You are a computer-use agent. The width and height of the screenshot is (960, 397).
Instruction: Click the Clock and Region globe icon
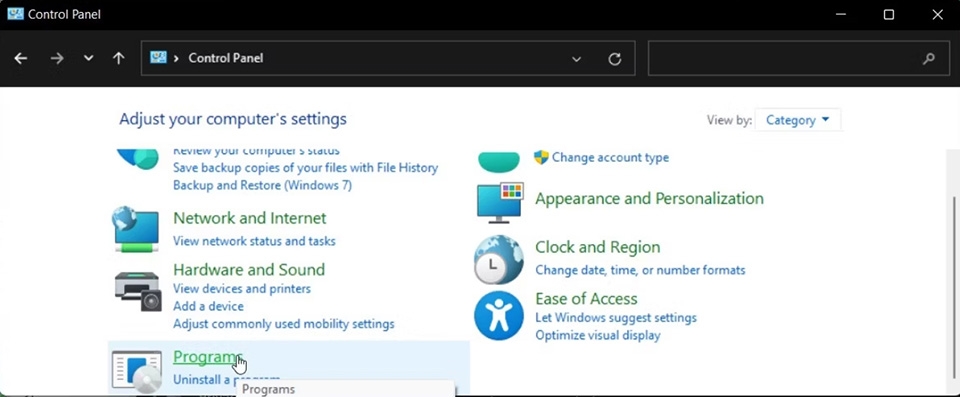(x=499, y=260)
